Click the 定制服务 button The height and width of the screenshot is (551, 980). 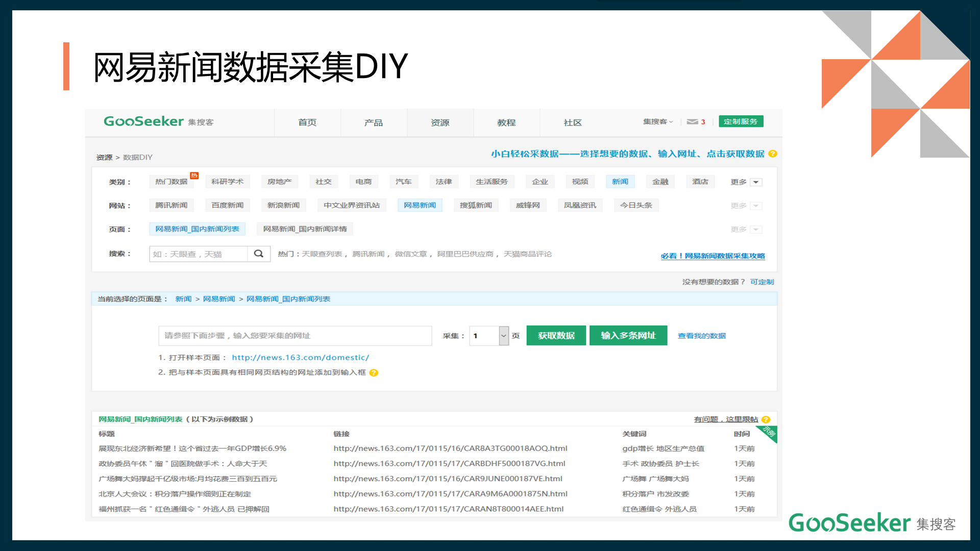(741, 121)
